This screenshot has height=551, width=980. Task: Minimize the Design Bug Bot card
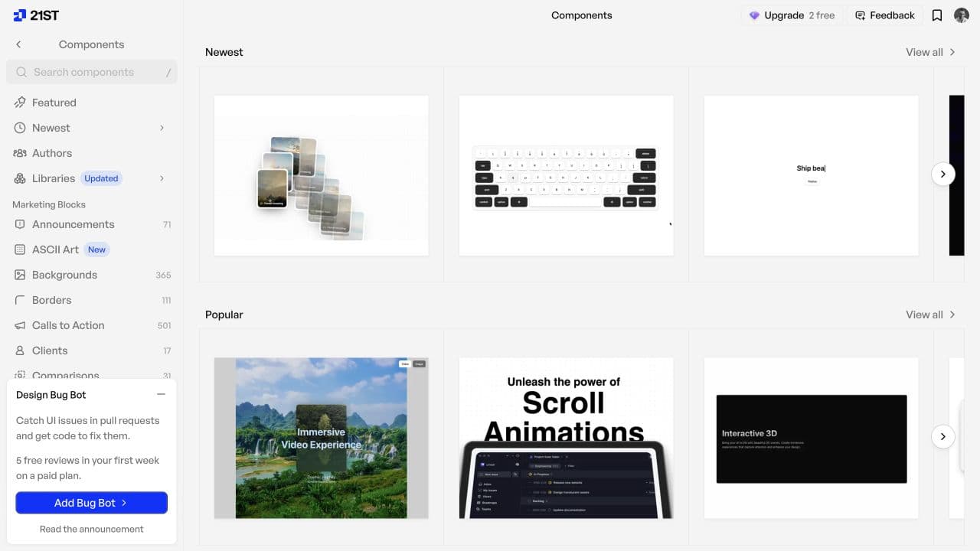[x=161, y=395]
